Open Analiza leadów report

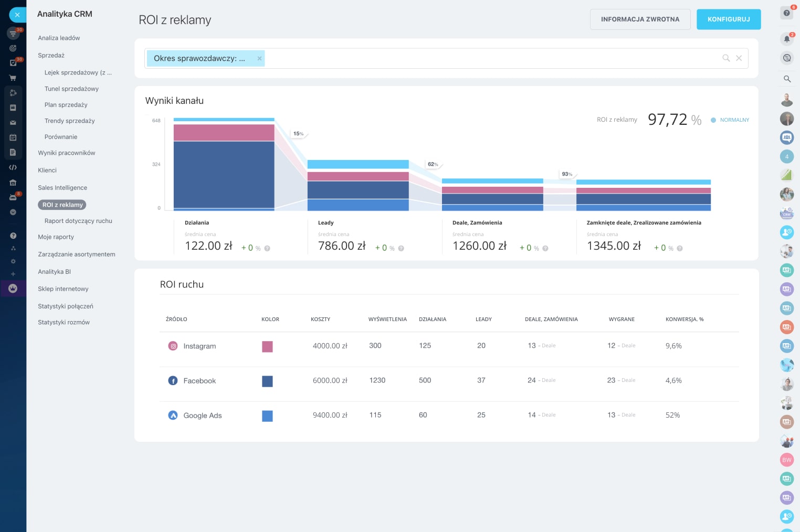pyautogui.click(x=59, y=38)
